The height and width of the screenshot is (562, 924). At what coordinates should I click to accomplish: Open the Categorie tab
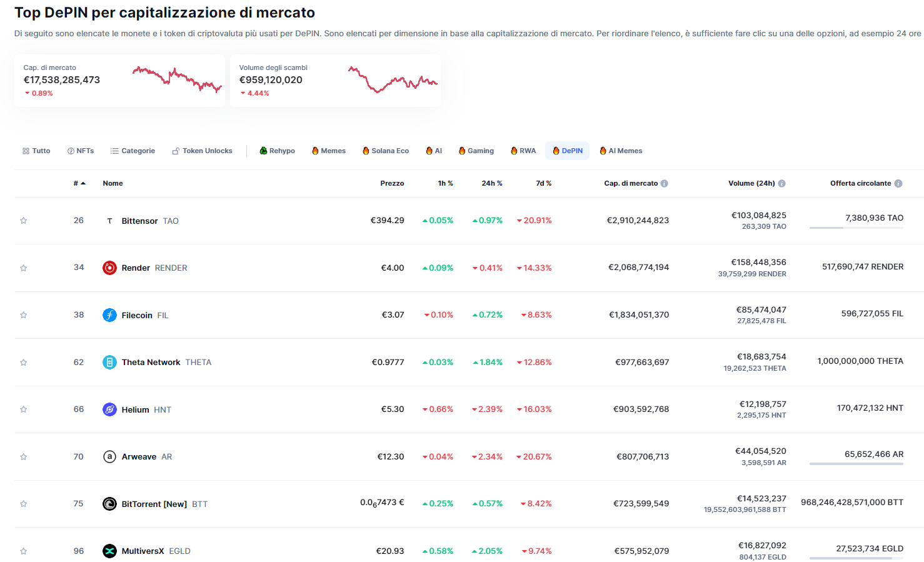(133, 151)
